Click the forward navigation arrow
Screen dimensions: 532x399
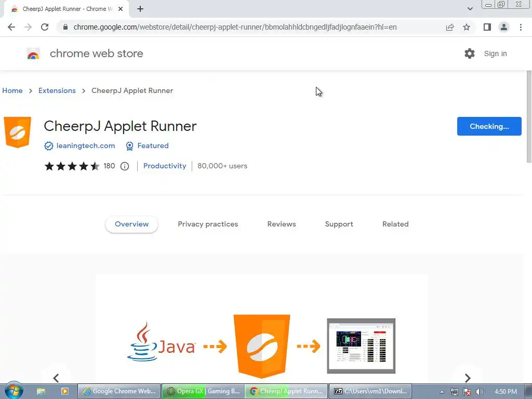[x=28, y=27]
